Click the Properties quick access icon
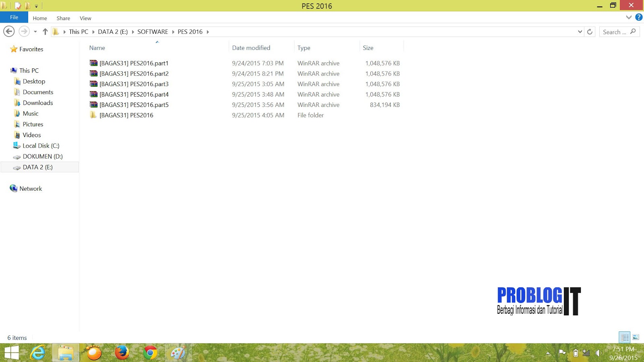 pyautogui.click(x=18, y=6)
